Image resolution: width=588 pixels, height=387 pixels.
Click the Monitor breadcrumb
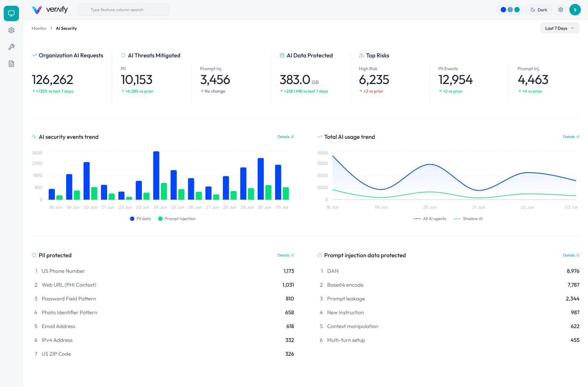pos(39,28)
